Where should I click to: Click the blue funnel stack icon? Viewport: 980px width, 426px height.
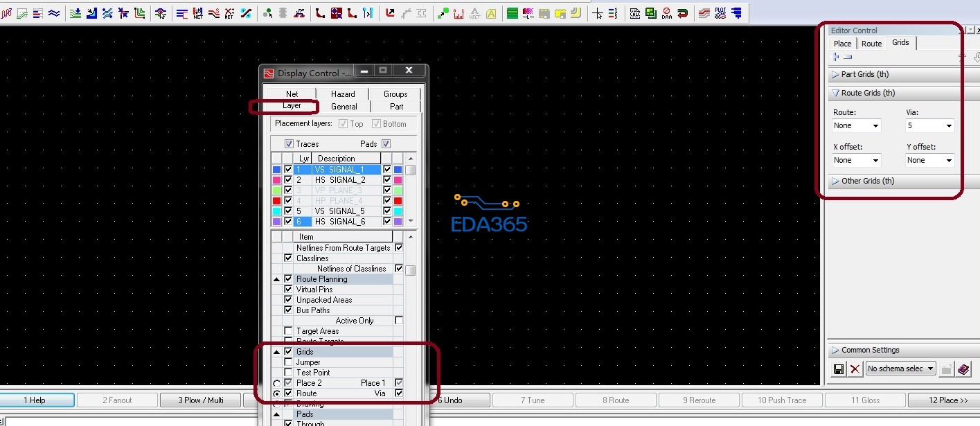(x=736, y=13)
